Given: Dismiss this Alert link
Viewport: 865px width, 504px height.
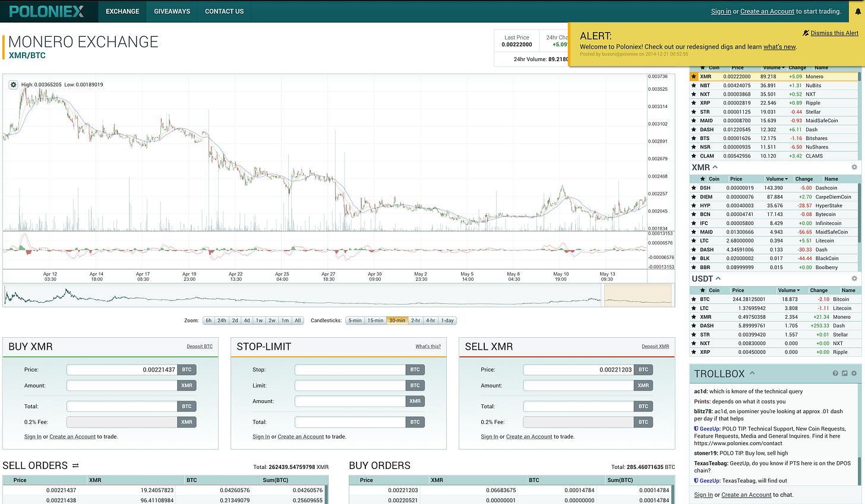Looking at the screenshot, I should click(x=830, y=33).
